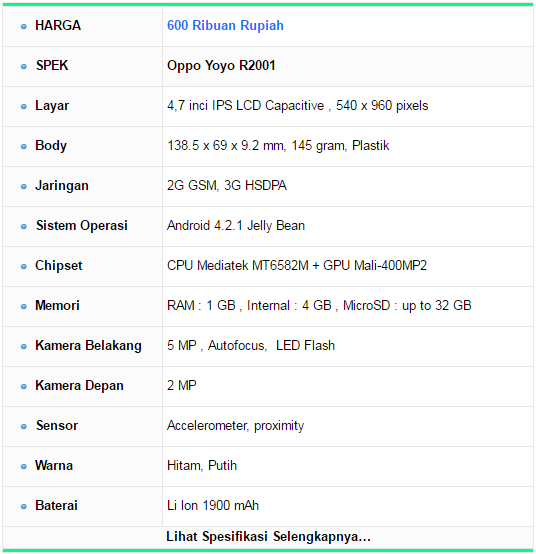Select the Oppo Yoyo R2001 model name
This screenshot has height=554, width=536.
[x=221, y=66]
